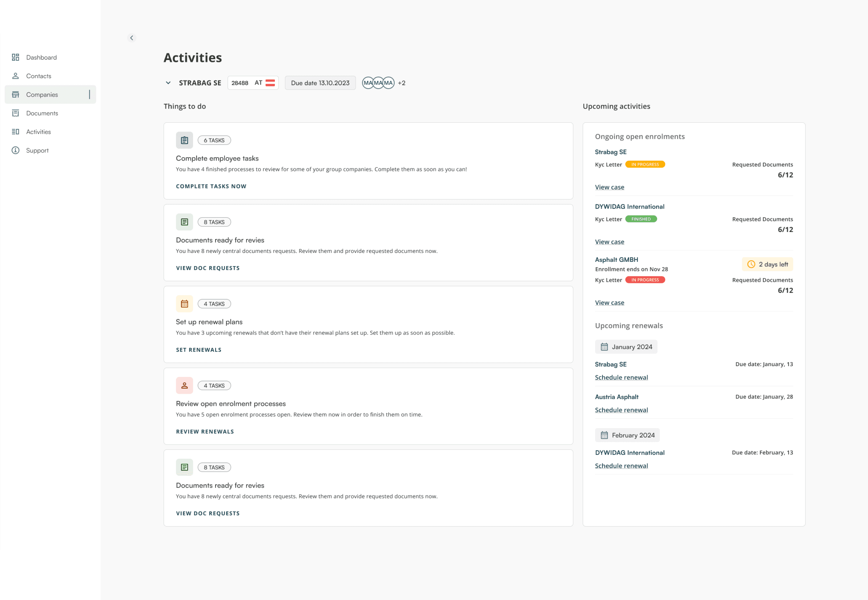The image size is (868, 600).
Task: Click red IN PROGRESS badge for Asphalt GMBH
Action: 645,280
